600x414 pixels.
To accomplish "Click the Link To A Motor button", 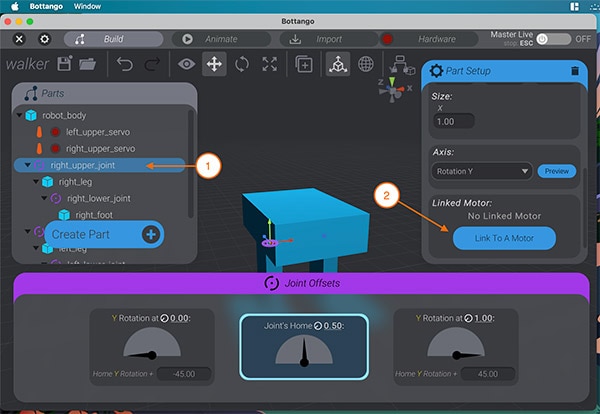I will click(x=504, y=239).
